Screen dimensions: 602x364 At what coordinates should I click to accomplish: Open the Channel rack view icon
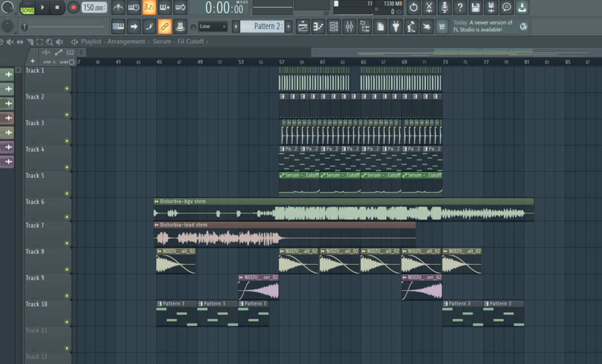pyautogui.click(x=334, y=27)
